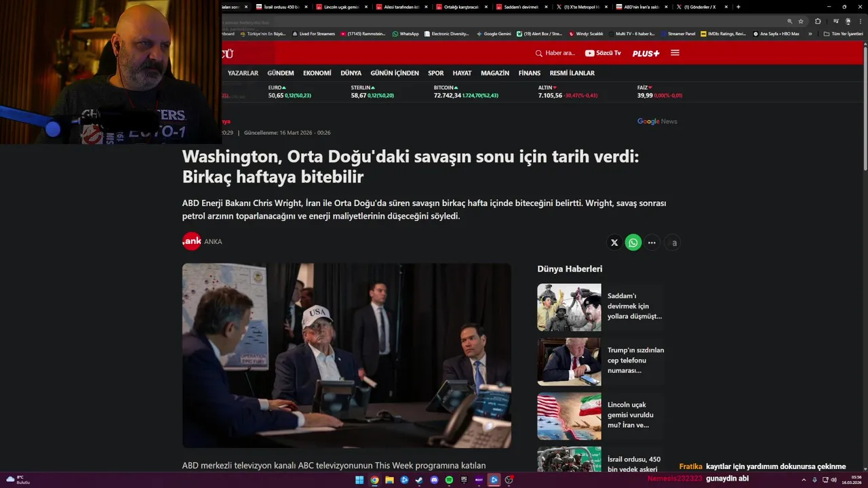This screenshot has width=868, height=488.
Task: Click the BITCOIN price ticker
Action: coord(466,91)
